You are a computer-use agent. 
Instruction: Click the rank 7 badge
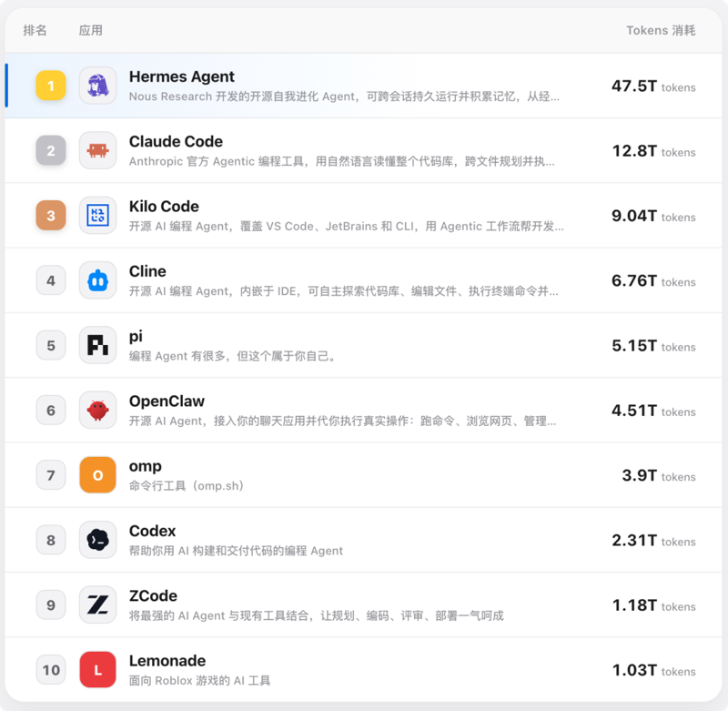51,474
